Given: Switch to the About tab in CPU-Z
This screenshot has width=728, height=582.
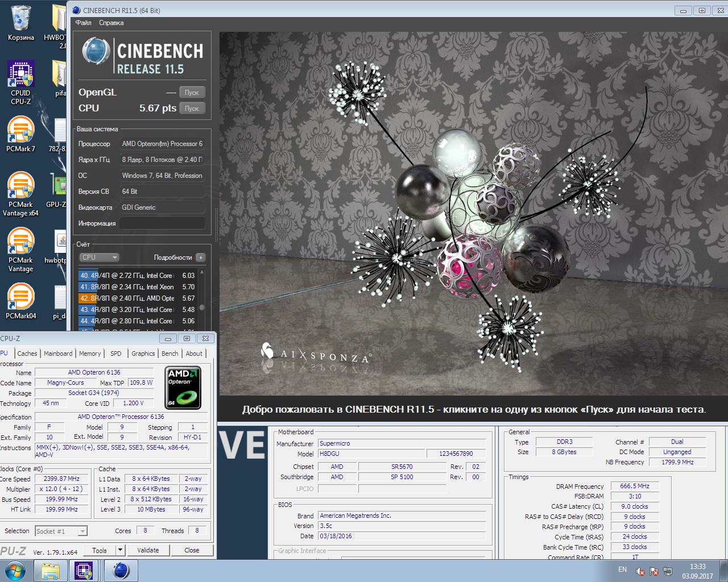Looking at the screenshot, I should [x=194, y=354].
